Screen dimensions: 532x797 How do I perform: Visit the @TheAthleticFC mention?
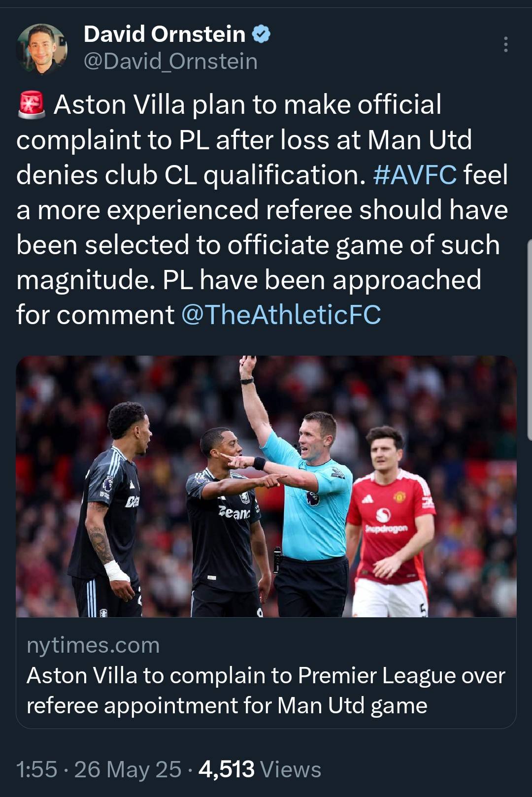[281, 315]
